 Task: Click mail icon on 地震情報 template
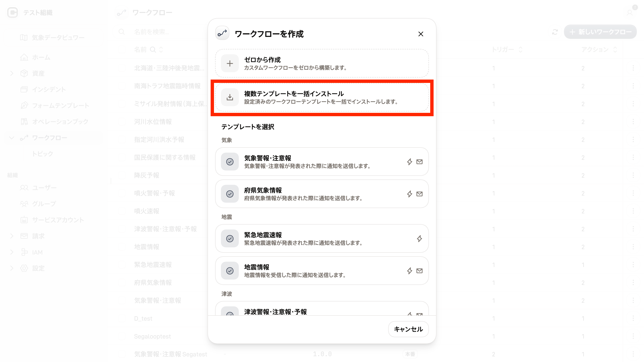pos(419,271)
